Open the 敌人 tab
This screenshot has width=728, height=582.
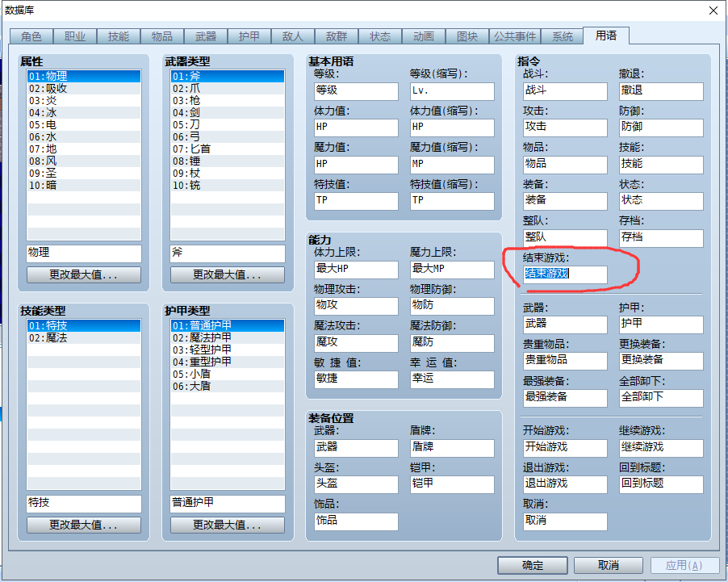(x=293, y=36)
